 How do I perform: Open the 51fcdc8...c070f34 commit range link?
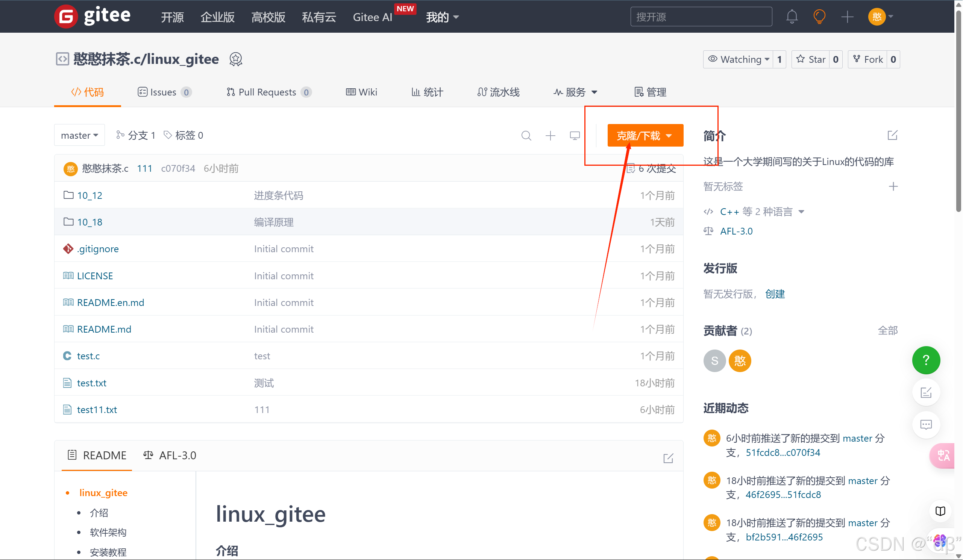pyautogui.click(x=783, y=453)
